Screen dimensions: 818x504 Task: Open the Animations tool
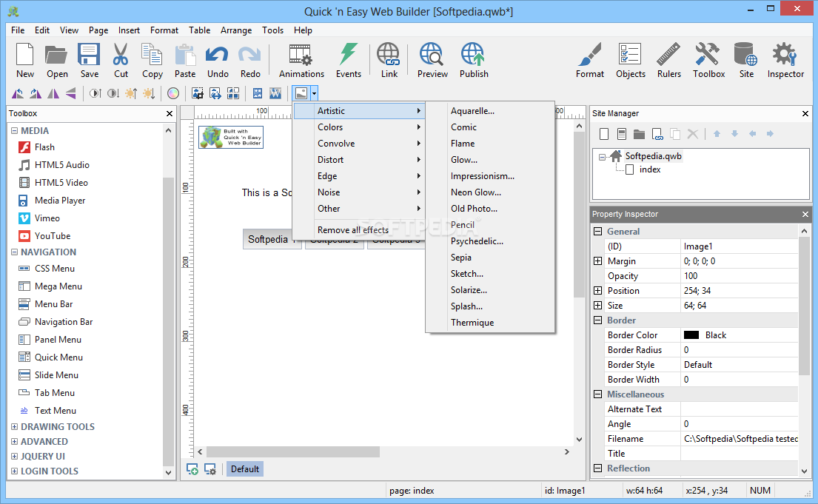[x=301, y=60]
